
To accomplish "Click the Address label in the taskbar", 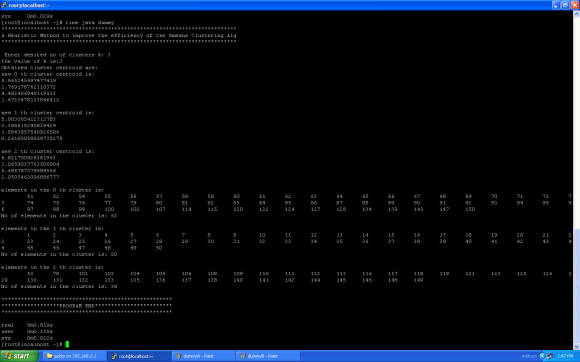I will 529,356.
